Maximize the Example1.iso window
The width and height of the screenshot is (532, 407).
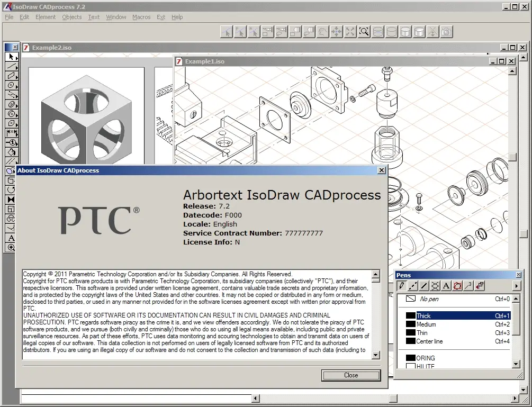point(501,61)
